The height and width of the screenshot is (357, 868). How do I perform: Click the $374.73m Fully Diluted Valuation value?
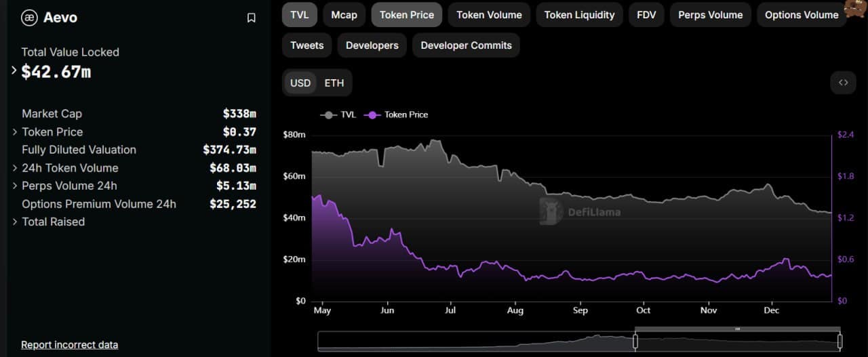(x=229, y=150)
